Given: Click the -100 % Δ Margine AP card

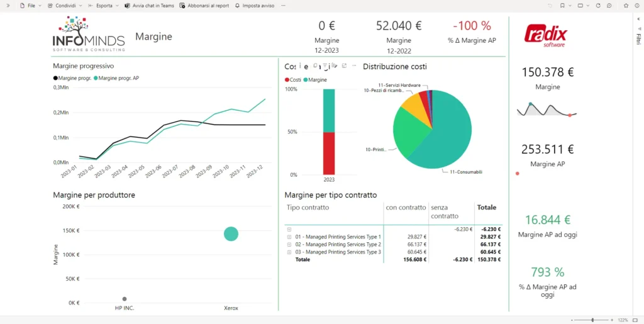Looking at the screenshot, I should click(472, 31).
